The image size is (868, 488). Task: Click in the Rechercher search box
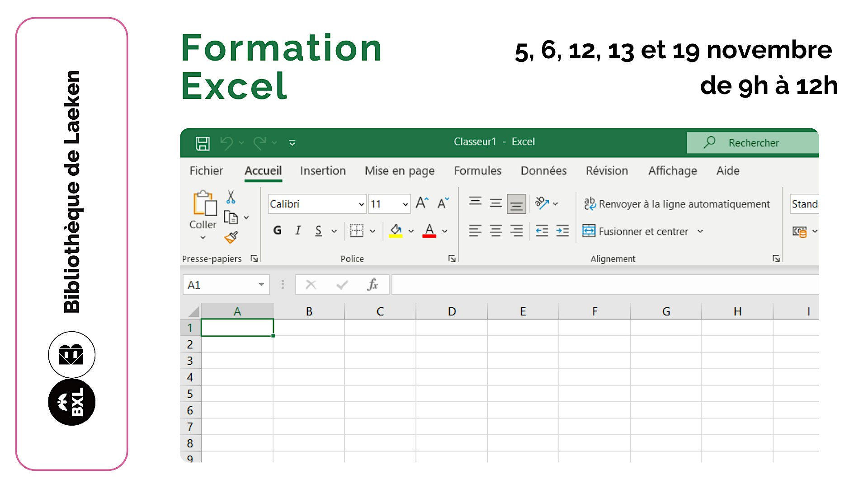[753, 143]
